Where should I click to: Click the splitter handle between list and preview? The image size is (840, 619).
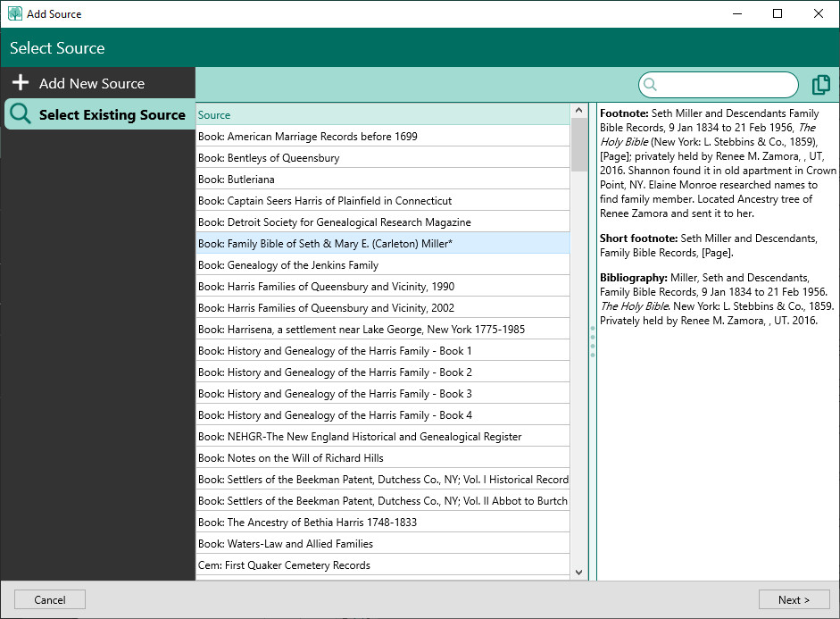pyautogui.click(x=593, y=342)
